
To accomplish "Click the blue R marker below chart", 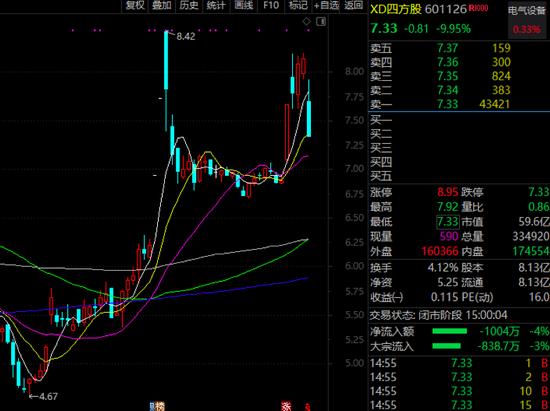I will coord(153,407).
